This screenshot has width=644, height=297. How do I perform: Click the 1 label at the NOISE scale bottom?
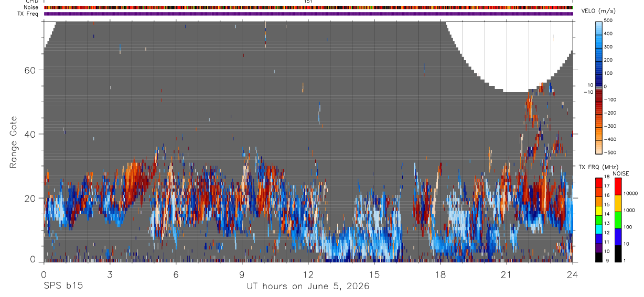[x=625, y=260]
